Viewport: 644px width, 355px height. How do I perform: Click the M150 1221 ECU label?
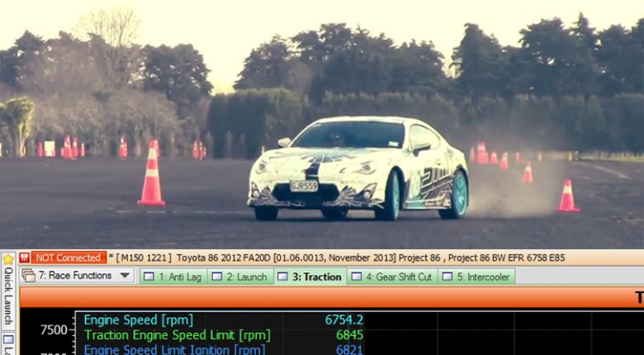144,258
